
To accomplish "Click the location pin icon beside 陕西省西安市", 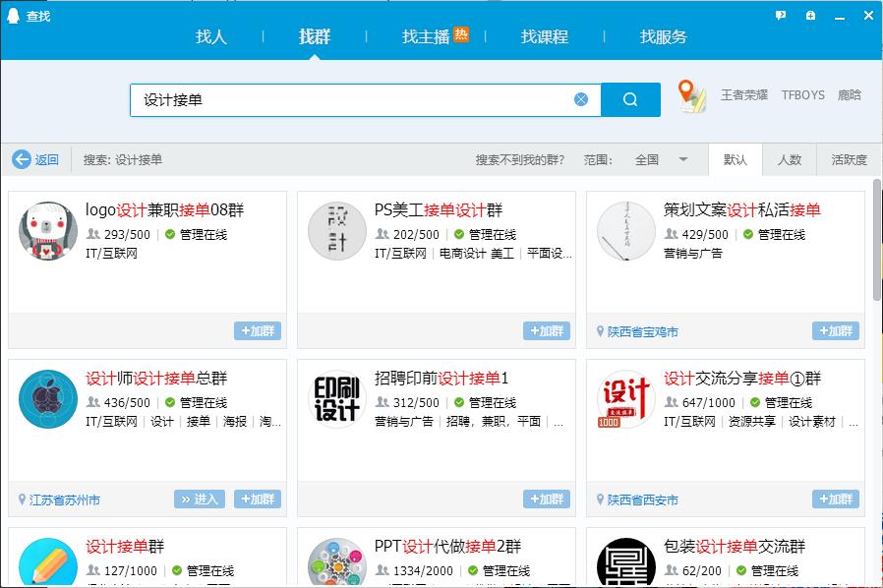I will [599, 500].
